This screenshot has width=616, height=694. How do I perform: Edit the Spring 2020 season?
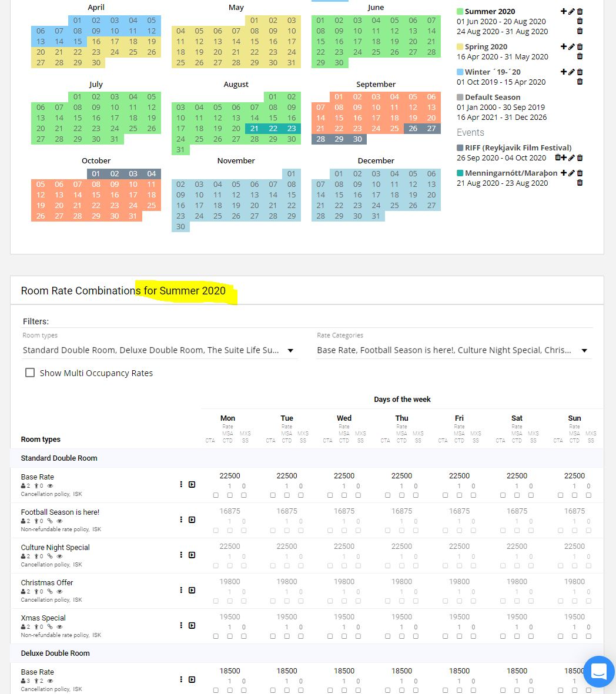[x=572, y=46]
